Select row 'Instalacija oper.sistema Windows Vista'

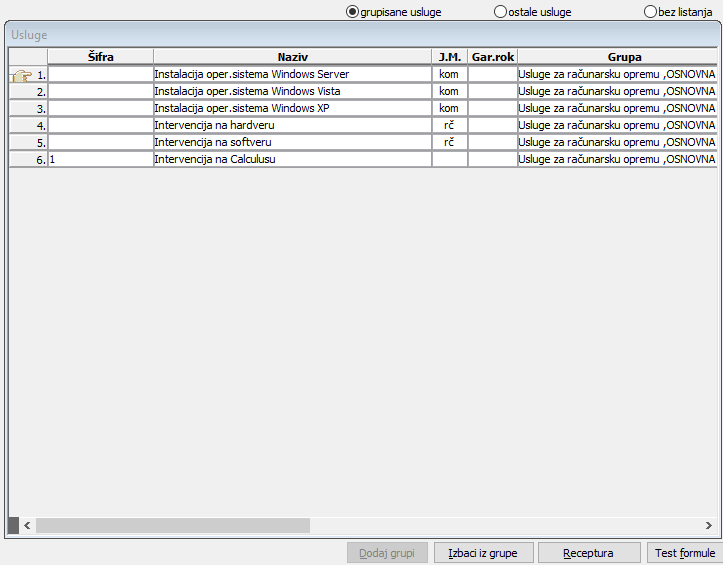click(x=292, y=91)
